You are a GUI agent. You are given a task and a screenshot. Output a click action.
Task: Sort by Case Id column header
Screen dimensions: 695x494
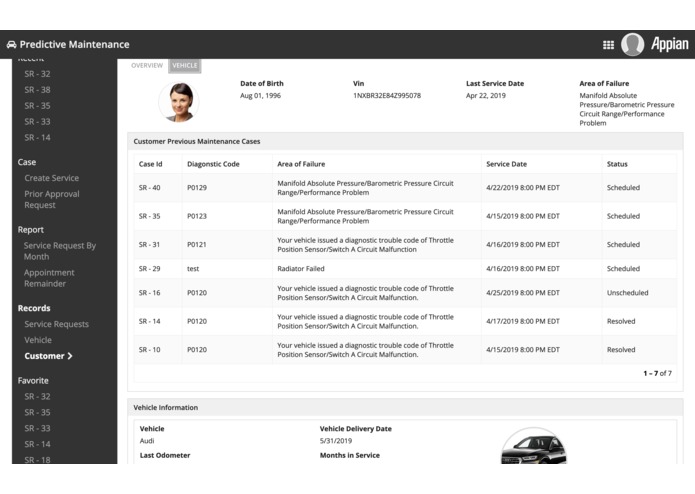[150, 164]
